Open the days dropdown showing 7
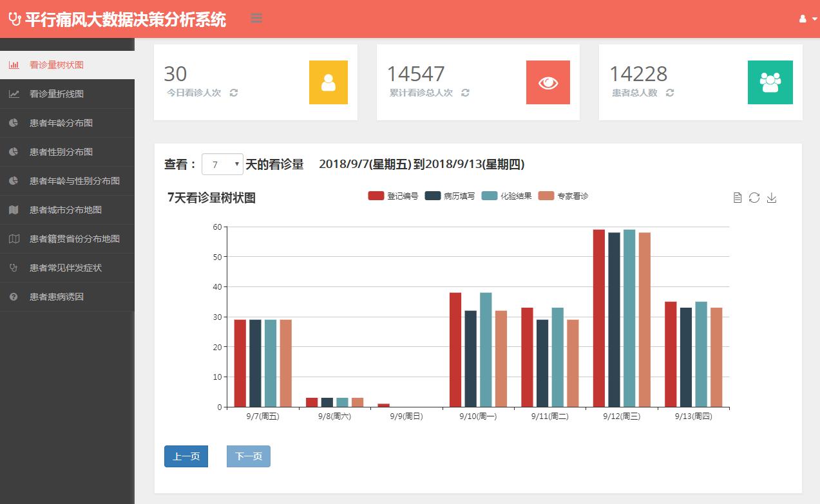The image size is (820, 504). coord(222,164)
